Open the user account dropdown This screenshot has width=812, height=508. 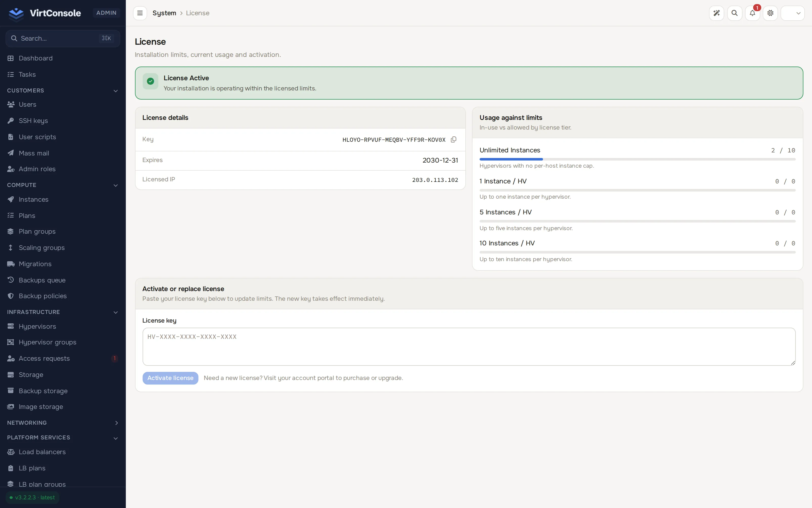(792, 13)
